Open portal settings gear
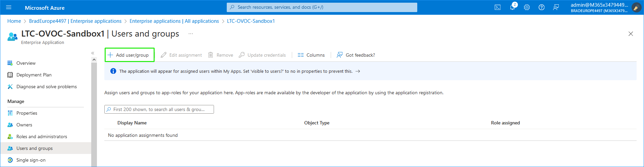Image resolution: width=644 pixels, height=167 pixels. 527,7
